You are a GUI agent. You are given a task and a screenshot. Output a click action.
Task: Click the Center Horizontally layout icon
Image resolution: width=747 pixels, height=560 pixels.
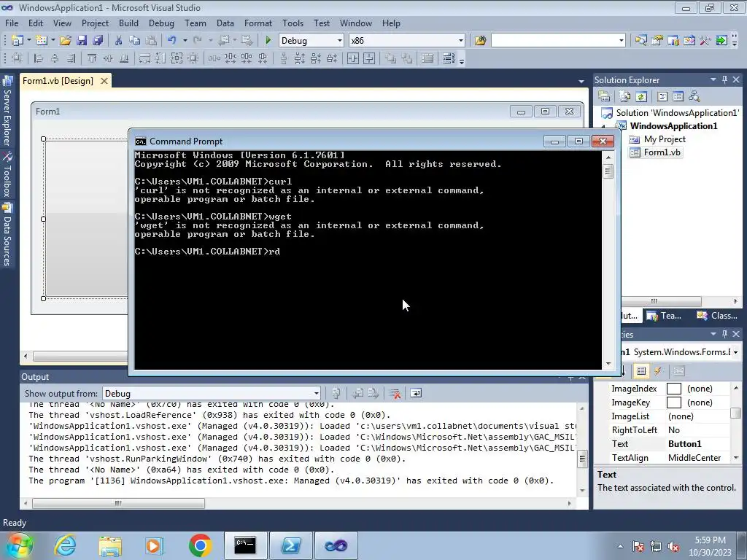[353, 58]
